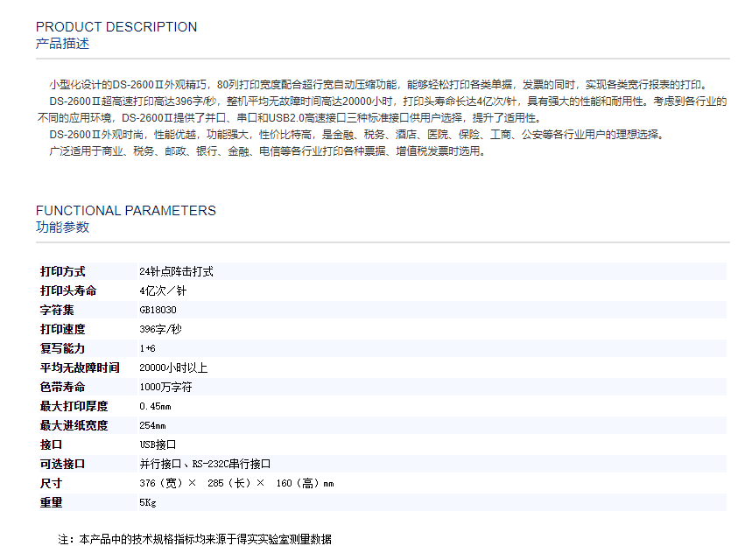This screenshot has width=752, height=560.
Task: Click the value 254mm
Action: (x=152, y=425)
